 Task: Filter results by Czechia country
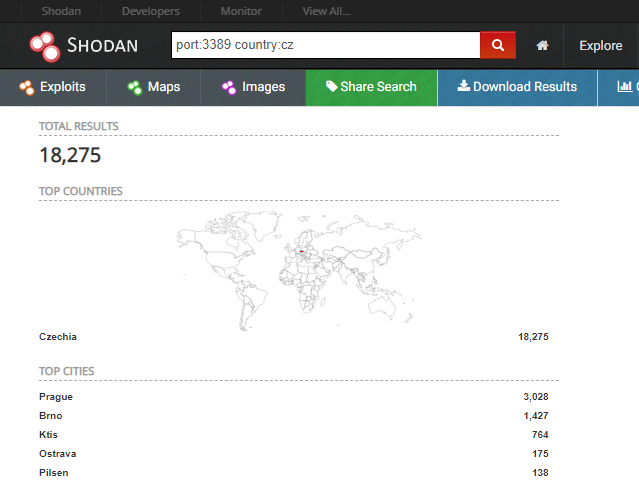click(x=58, y=337)
